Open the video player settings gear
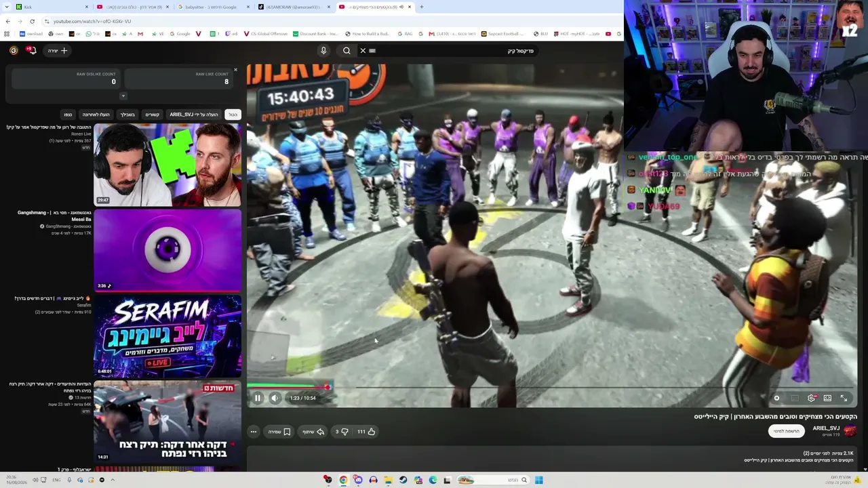868x488 pixels. [811, 398]
